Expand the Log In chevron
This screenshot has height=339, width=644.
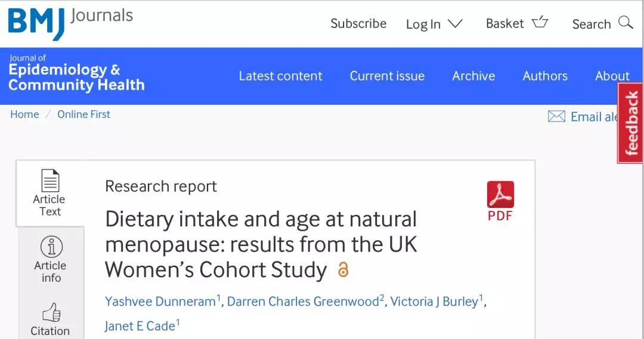(x=455, y=24)
